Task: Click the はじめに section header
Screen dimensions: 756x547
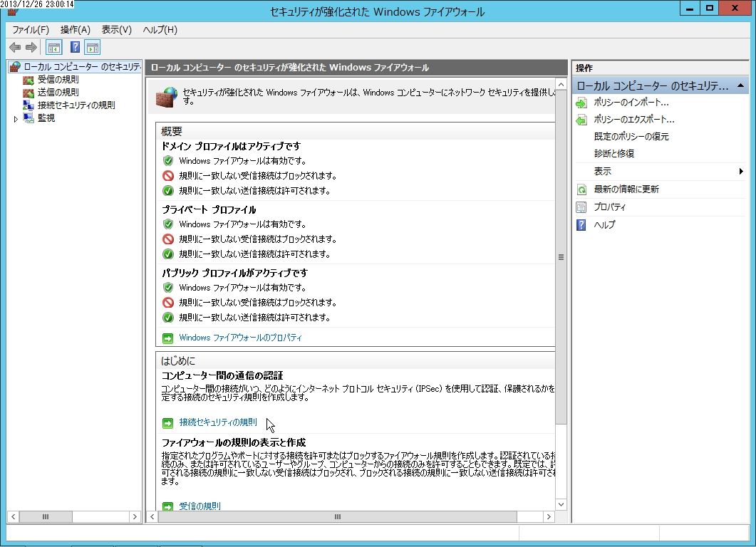Action: click(178, 361)
